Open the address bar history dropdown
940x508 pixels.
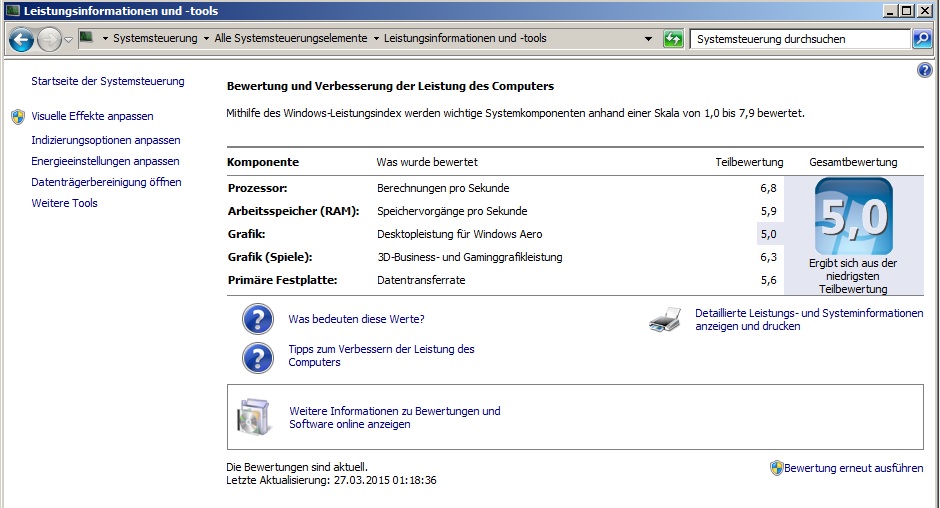click(x=648, y=39)
